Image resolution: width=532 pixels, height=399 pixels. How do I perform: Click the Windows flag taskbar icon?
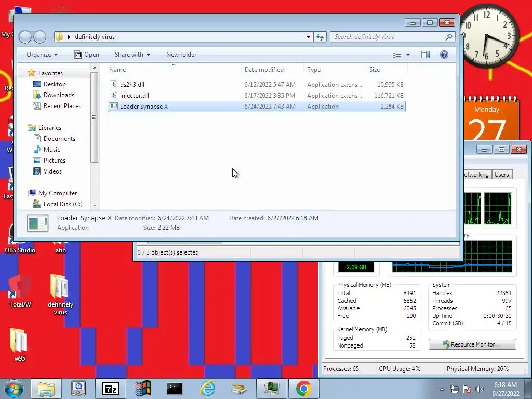click(142, 389)
